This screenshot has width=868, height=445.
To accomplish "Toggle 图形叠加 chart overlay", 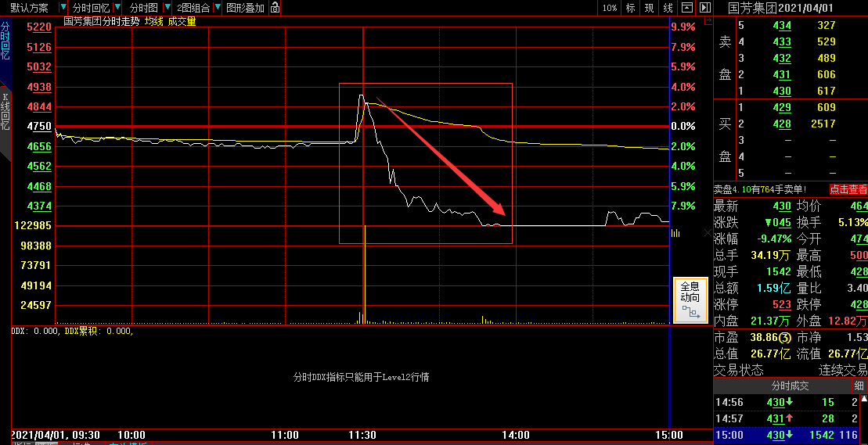I will pos(245,8).
